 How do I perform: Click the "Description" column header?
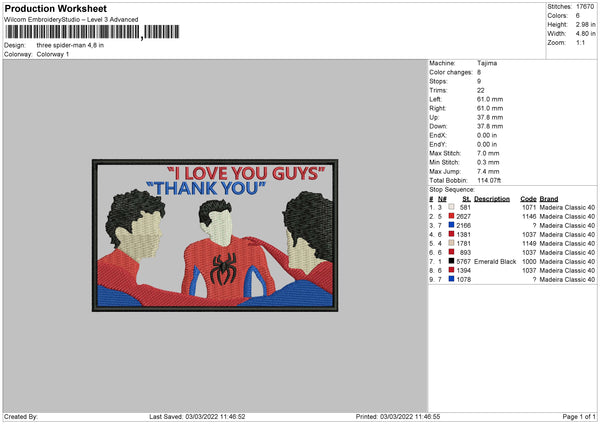pyautogui.click(x=492, y=199)
